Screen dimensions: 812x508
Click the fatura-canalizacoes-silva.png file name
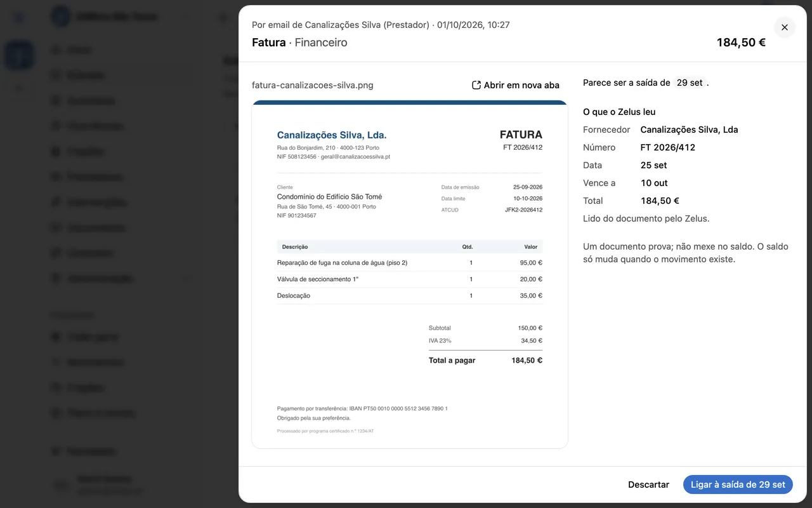(x=313, y=85)
